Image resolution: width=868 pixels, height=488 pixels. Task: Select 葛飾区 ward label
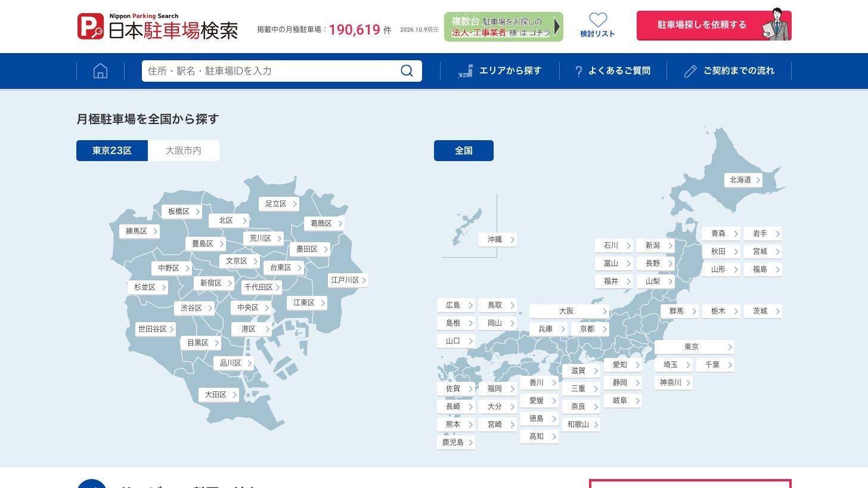pos(324,223)
